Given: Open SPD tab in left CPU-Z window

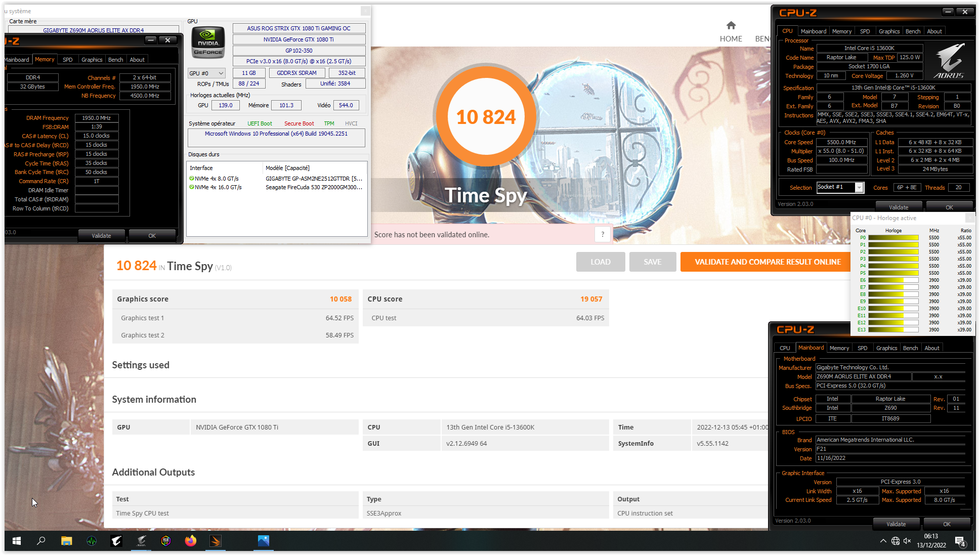Looking at the screenshot, I should tap(68, 60).
